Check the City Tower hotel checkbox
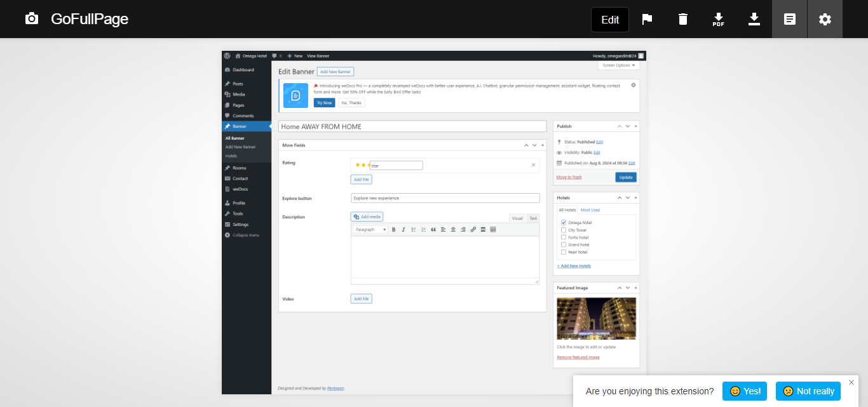 [564, 230]
